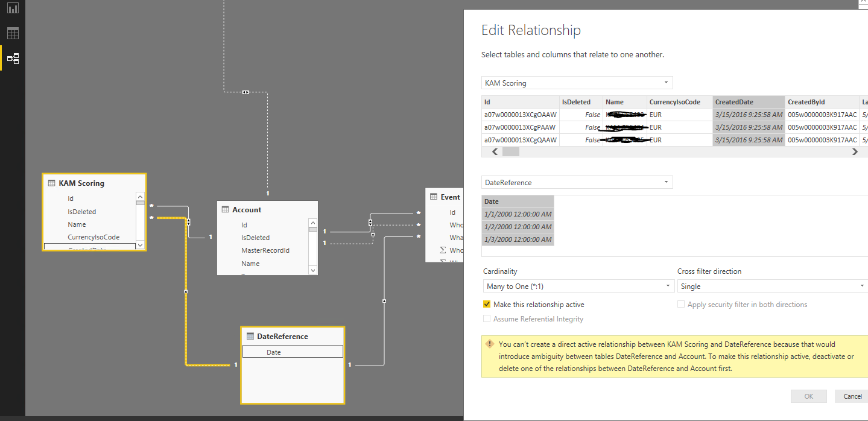The width and height of the screenshot is (868, 421).
Task: Select the Id column header in preview
Action: coord(521,102)
